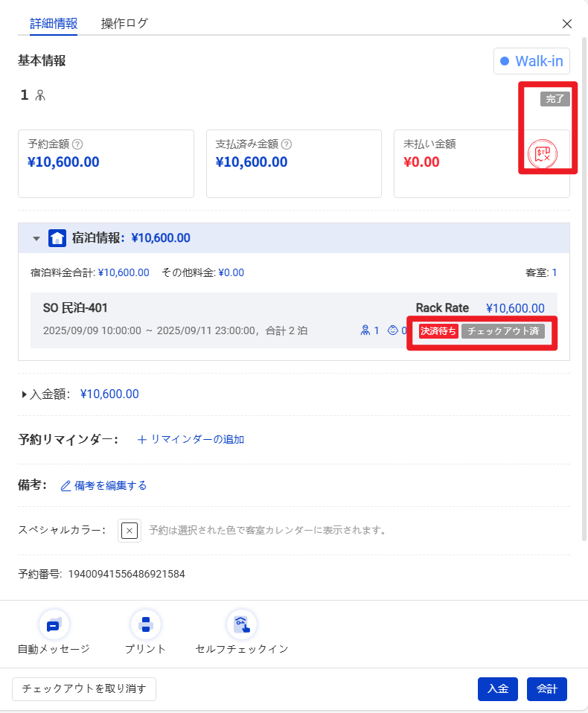
Task: Click チェックアウトを取り消す button
Action: pyautogui.click(x=84, y=689)
